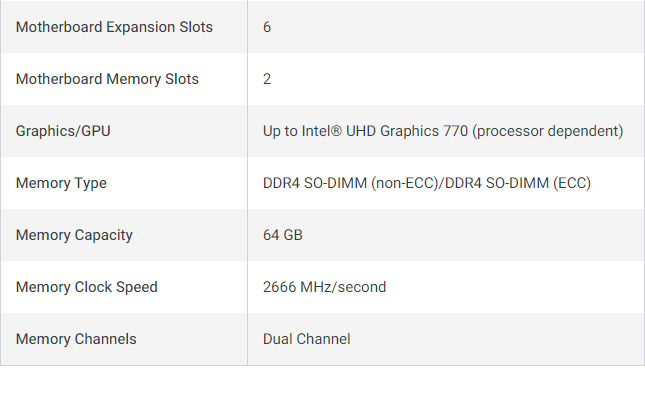
Task: Select the Motherboard Expansion Slots value 6
Action: click(x=267, y=27)
